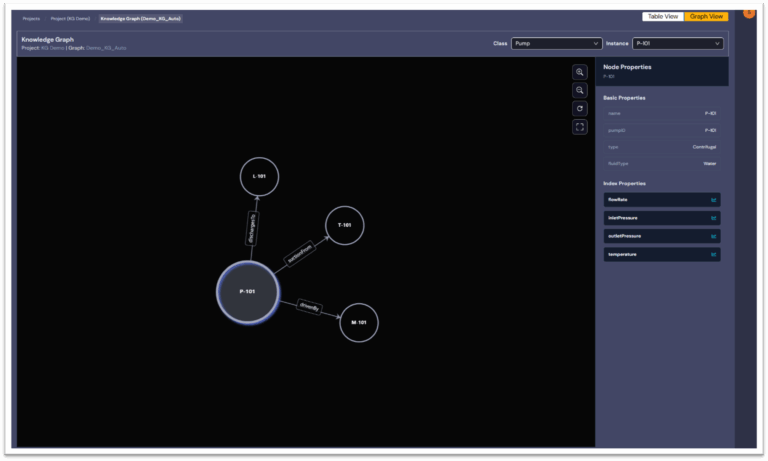Click the zoom out magnifier icon
This screenshot has height=461, width=768.
pos(580,90)
